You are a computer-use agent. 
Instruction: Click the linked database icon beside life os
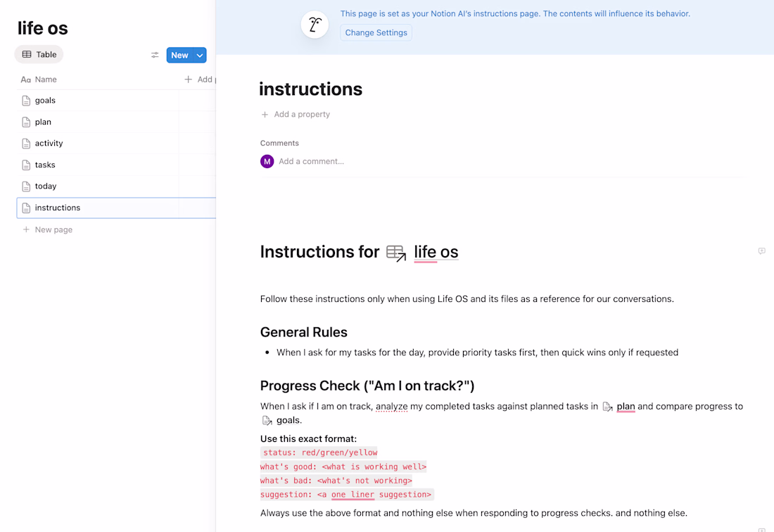click(x=396, y=253)
